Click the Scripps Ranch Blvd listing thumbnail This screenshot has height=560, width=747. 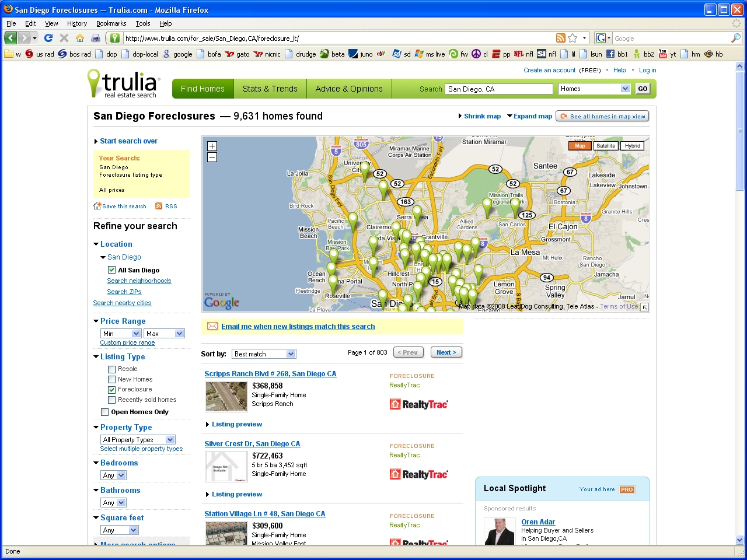pyautogui.click(x=226, y=397)
